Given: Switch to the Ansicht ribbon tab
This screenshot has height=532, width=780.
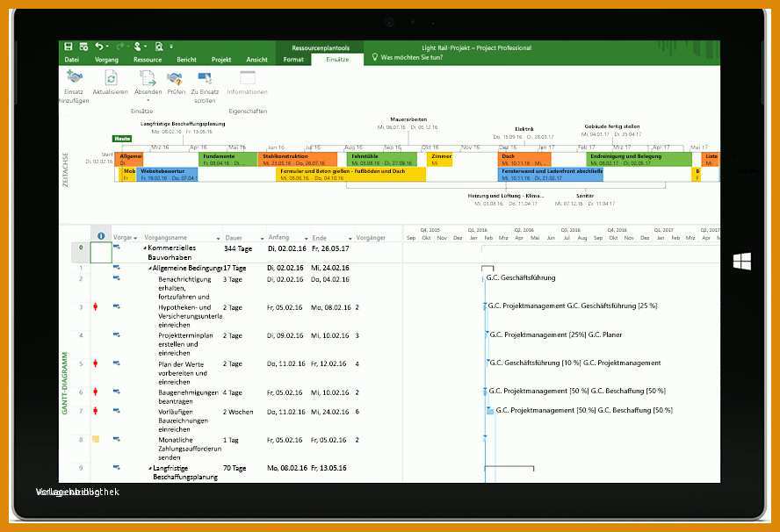Looking at the screenshot, I should 256,60.
